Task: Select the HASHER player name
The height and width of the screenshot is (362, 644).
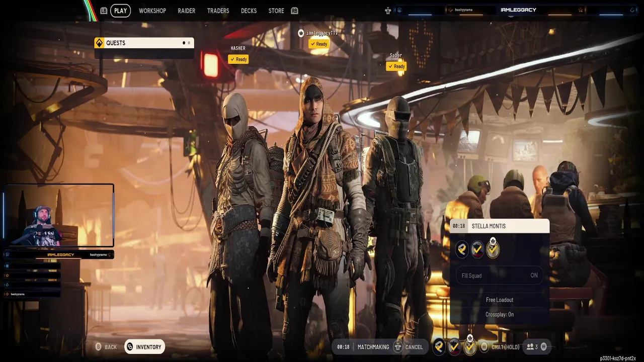Action: pos(238,48)
